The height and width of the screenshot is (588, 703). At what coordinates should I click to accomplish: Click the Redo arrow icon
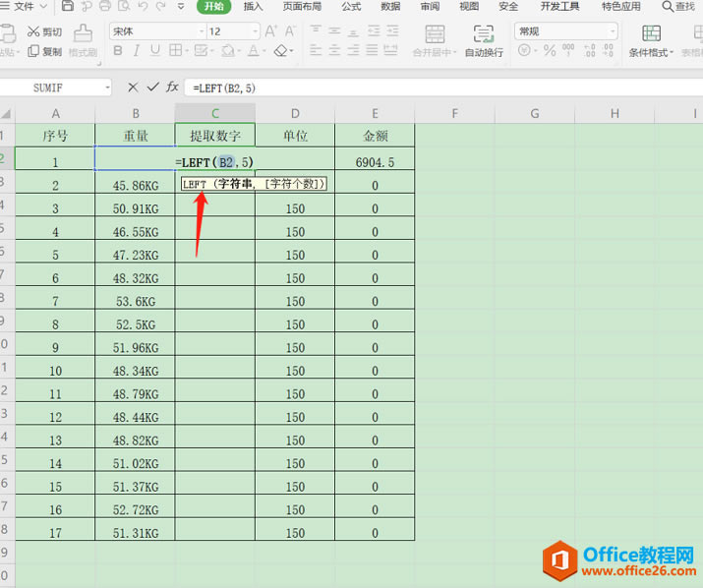(x=161, y=6)
